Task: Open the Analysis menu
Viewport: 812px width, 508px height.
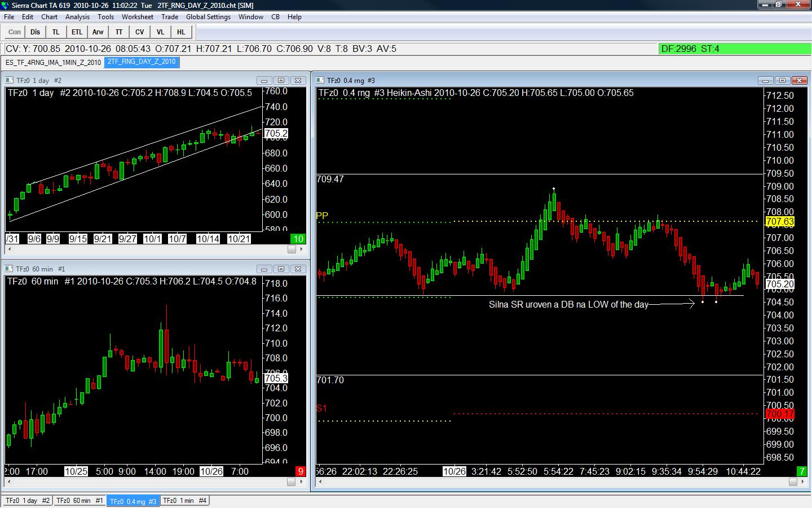Action: click(78, 17)
